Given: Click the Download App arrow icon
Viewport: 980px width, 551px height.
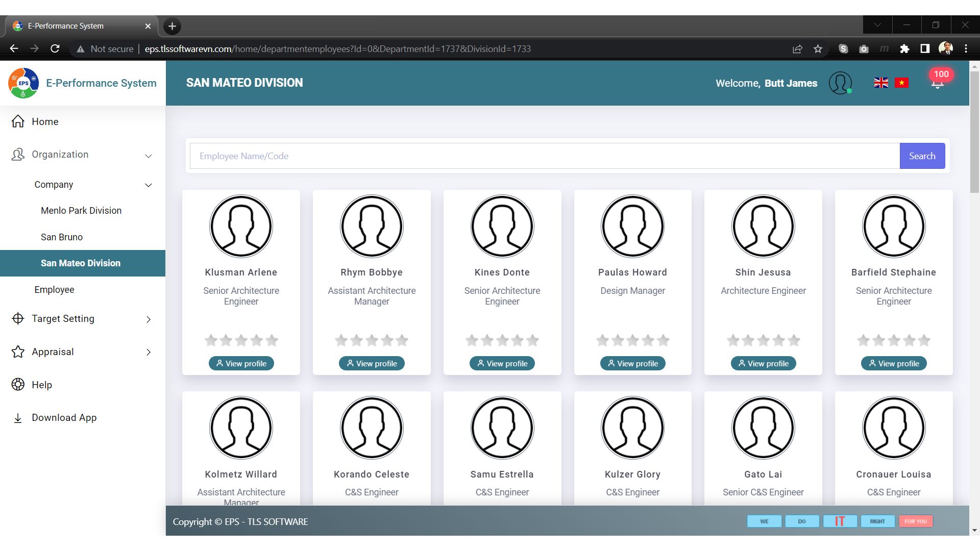Looking at the screenshot, I should tap(18, 418).
